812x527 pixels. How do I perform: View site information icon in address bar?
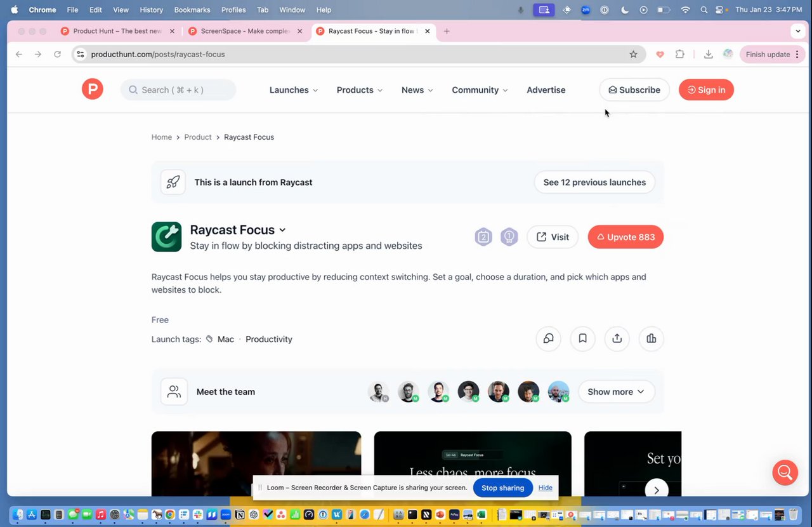[80, 55]
